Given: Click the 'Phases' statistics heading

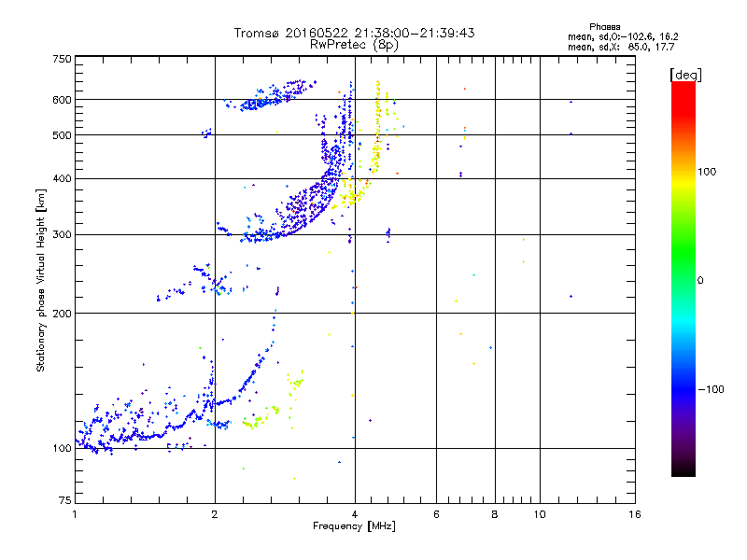Looking at the screenshot, I should point(604,27).
